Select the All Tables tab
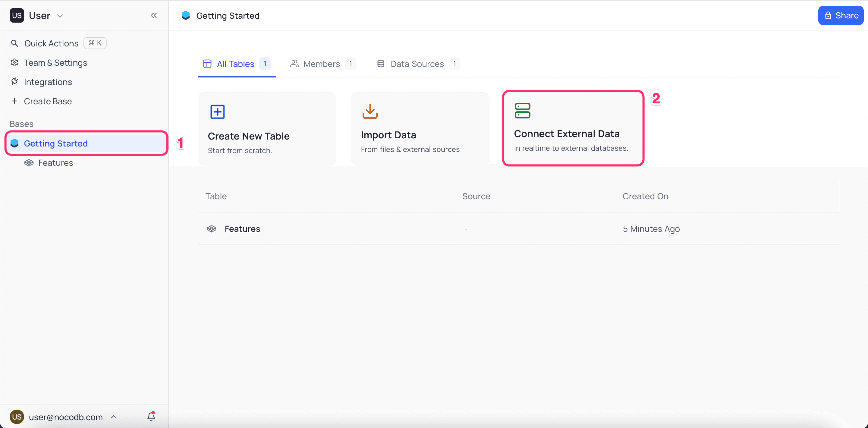This screenshot has width=868, height=428. (235, 64)
